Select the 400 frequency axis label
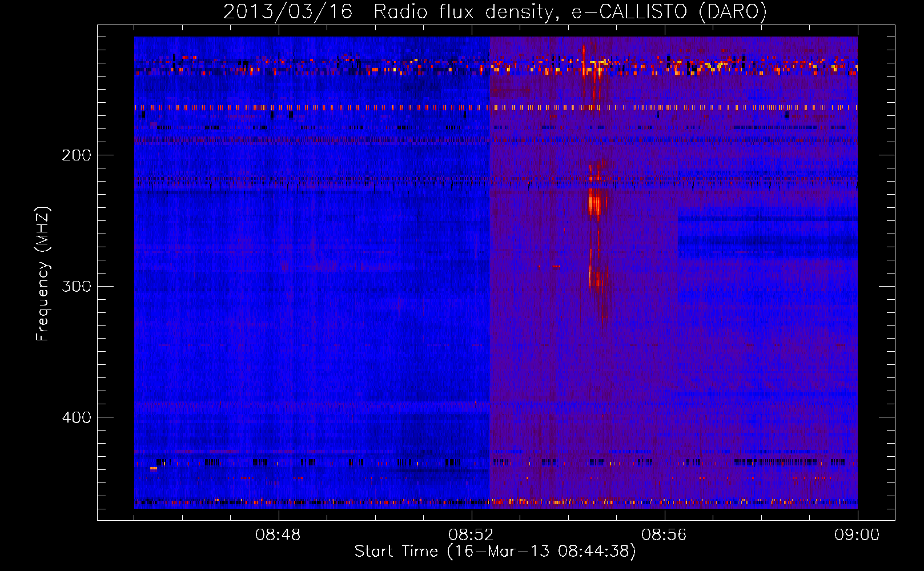 [x=77, y=417]
